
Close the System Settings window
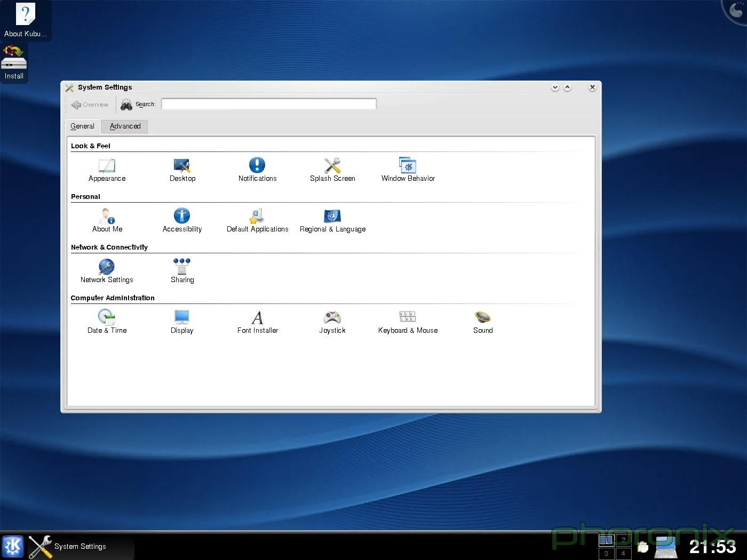point(592,87)
